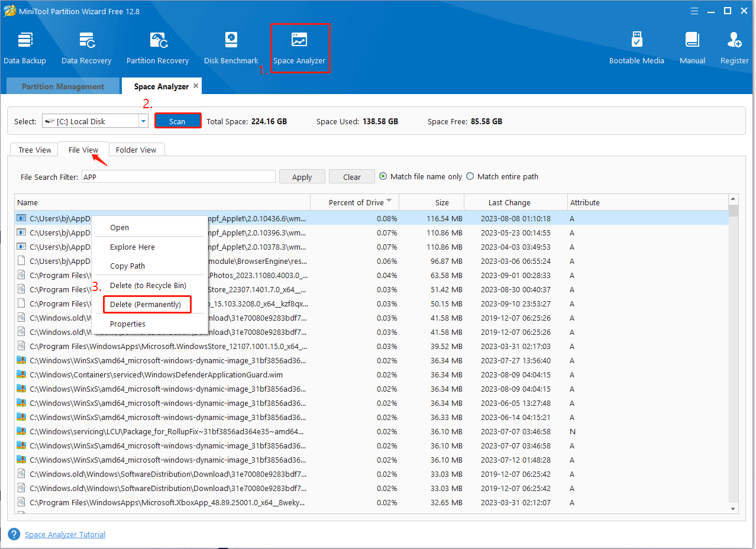Switch to Folder View tab
The image size is (756, 549).
(136, 150)
